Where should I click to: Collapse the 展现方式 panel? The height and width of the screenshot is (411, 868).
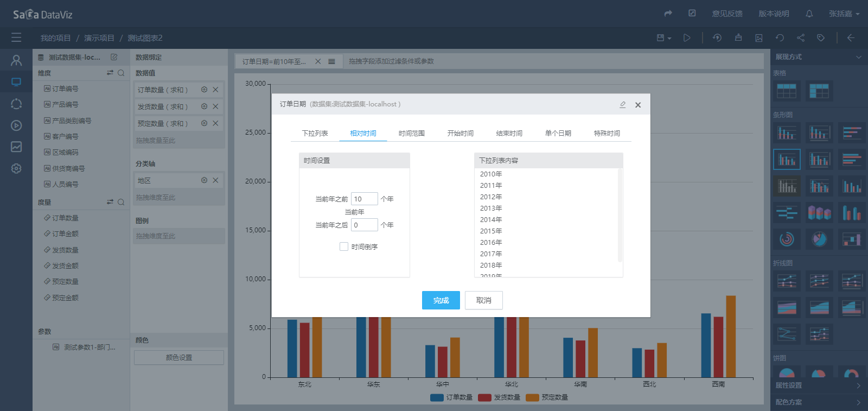click(x=858, y=57)
